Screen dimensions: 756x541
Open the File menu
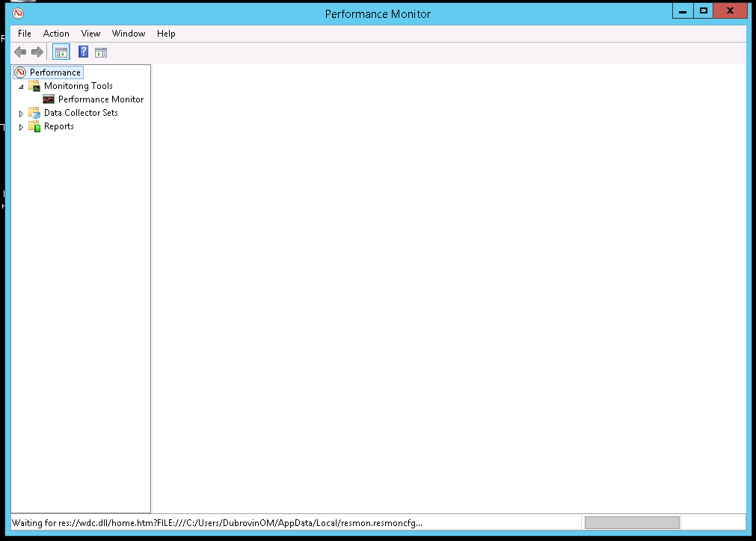click(25, 33)
